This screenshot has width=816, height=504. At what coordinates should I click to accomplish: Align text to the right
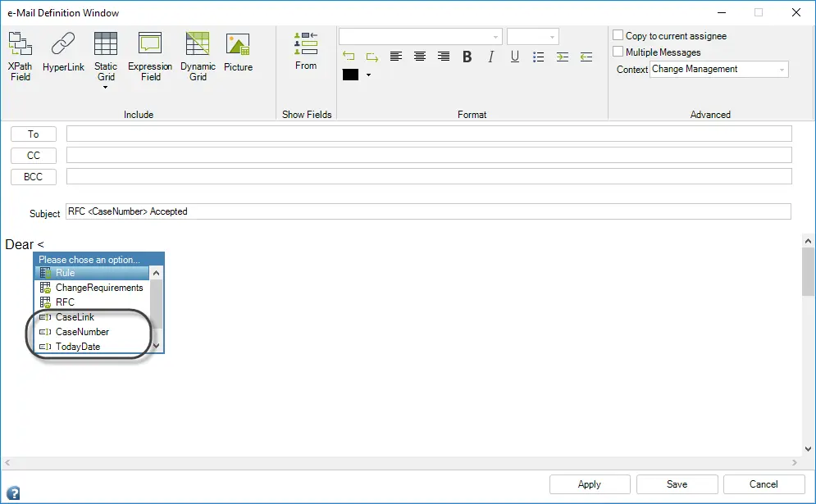click(444, 57)
